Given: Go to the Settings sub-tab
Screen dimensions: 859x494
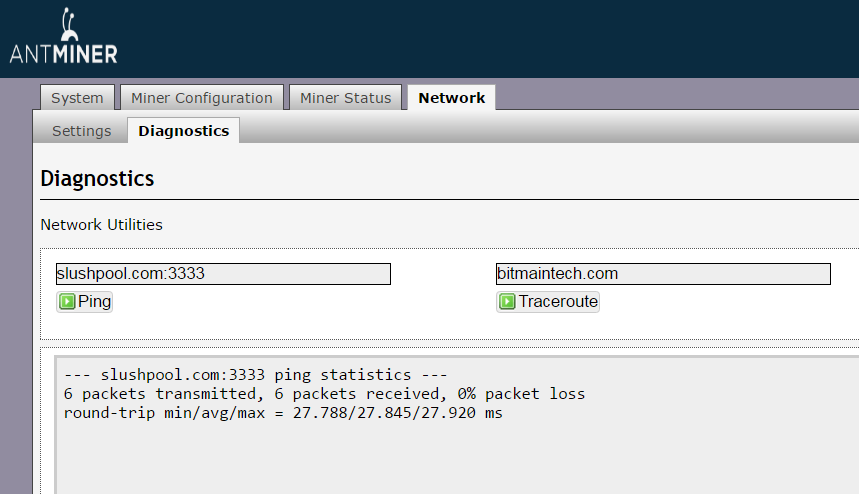Looking at the screenshot, I should click(82, 131).
